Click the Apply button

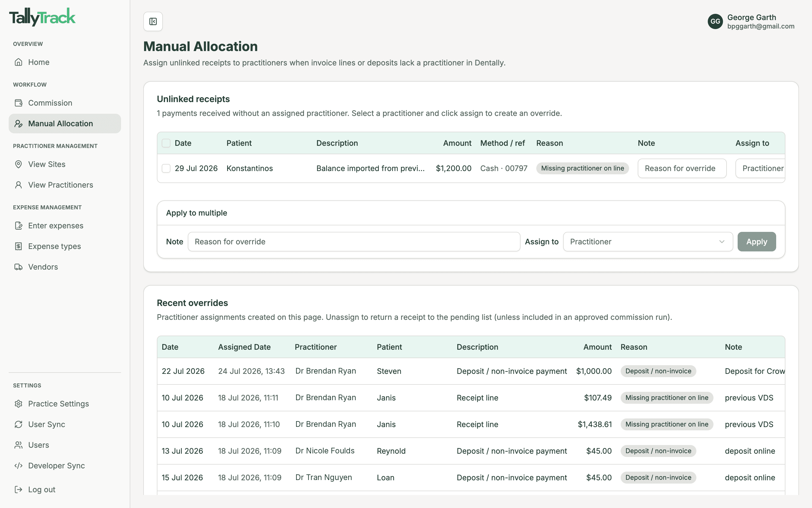[x=757, y=242]
